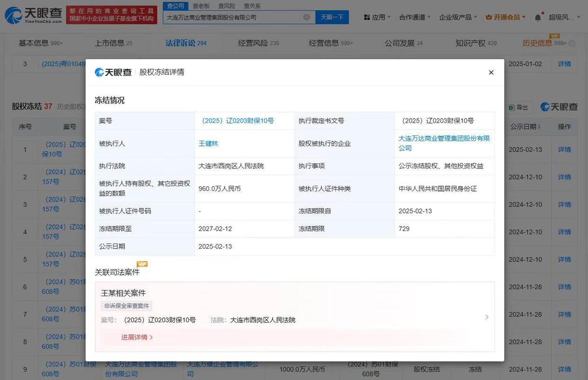The width and height of the screenshot is (588, 380).
Task: Click the TianYanCha site logo at top left
Action: pos(33,15)
